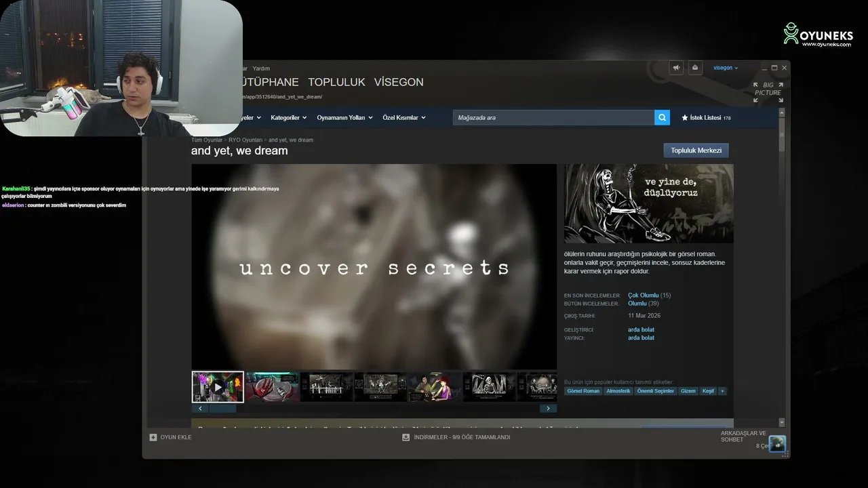Select the colorful two-characters screenshot thumbnail
Viewport: 868px width, 488px height.
(x=435, y=387)
